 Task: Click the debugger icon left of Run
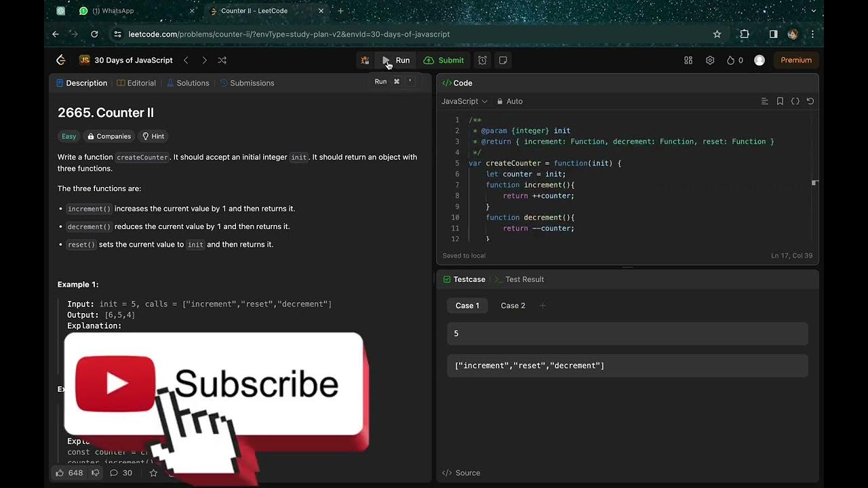pyautogui.click(x=365, y=60)
